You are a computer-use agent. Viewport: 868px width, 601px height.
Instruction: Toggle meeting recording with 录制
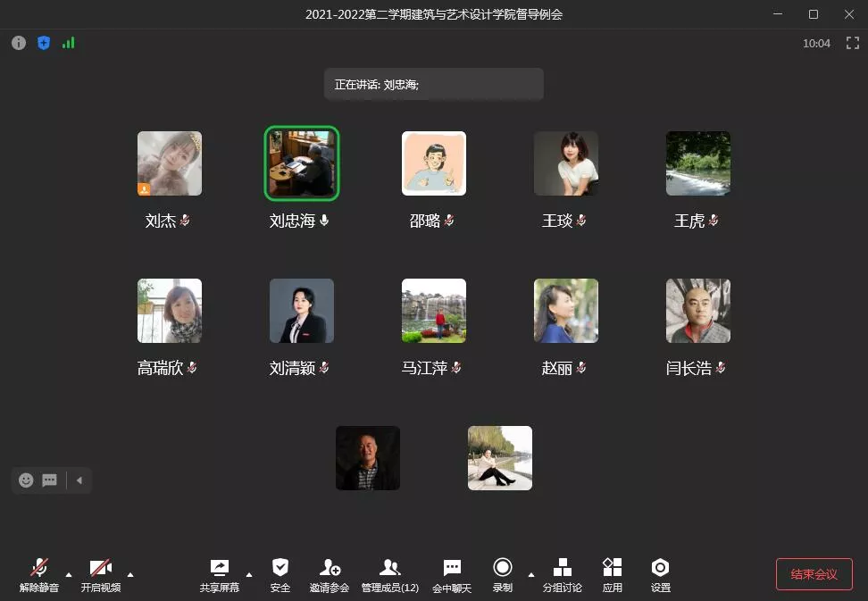click(503, 574)
